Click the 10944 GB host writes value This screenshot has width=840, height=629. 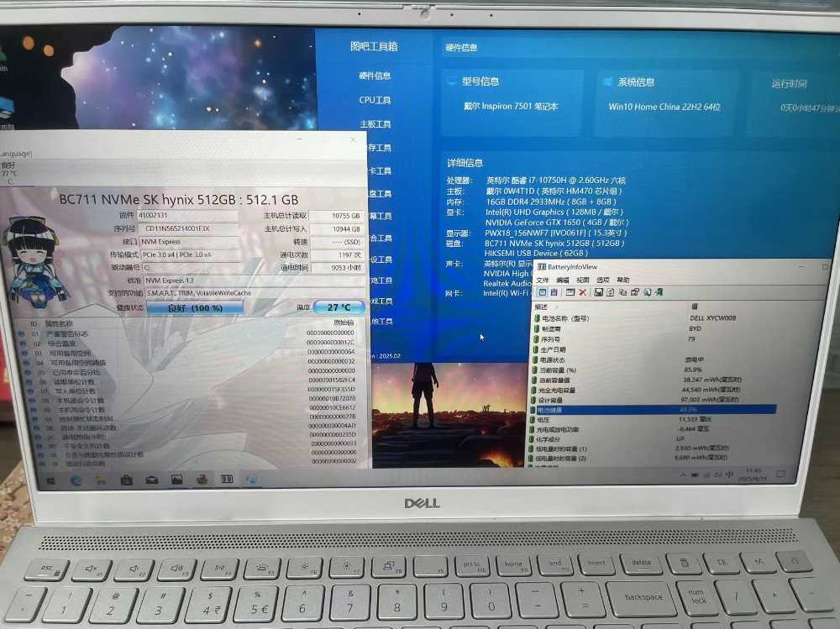coord(336,228)
